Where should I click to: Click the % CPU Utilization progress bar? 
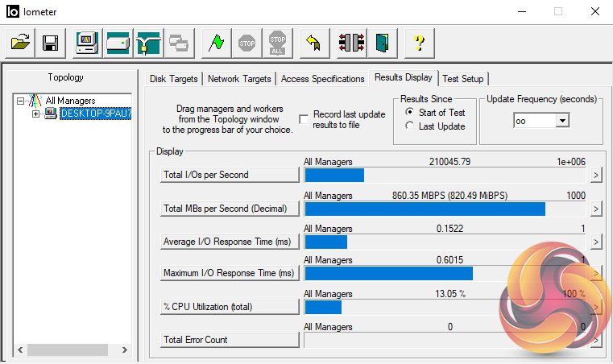tap(445, 307)
